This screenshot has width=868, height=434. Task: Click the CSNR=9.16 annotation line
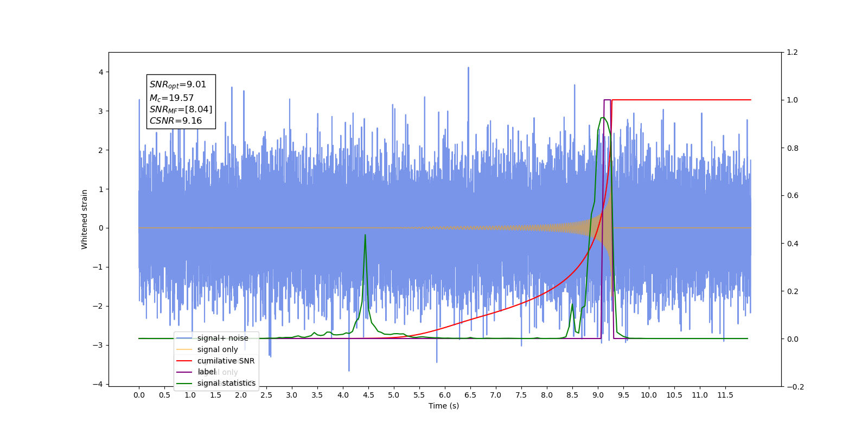tap(176, 120)
